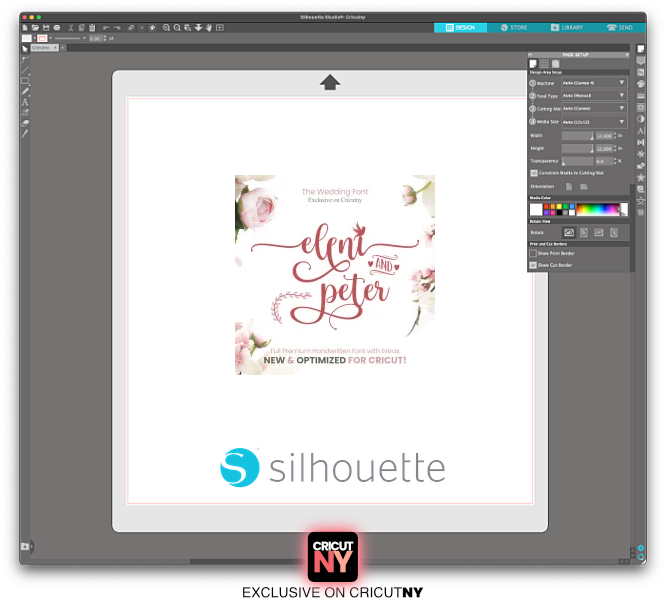The width and height of the screenshot is (665, 604).
Task: Switch to the STORE tab
Action: (514, 28)
